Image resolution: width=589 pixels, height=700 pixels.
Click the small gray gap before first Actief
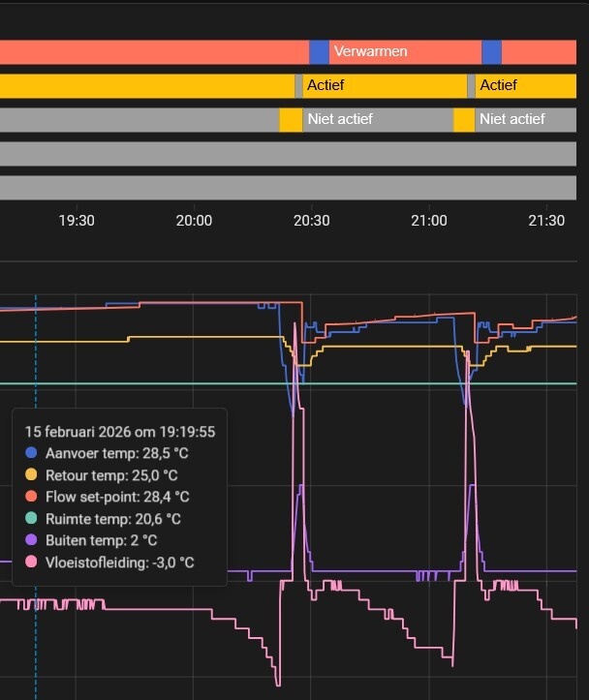[x=298, y=86]
